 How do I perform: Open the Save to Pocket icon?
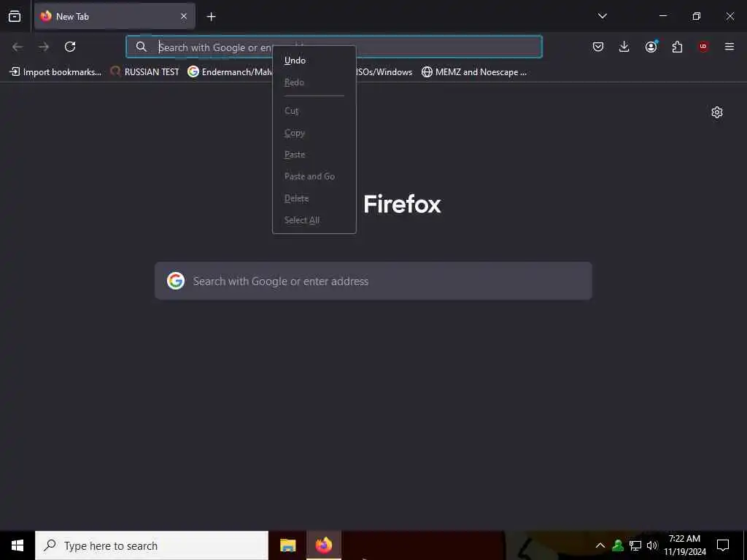pos(598,47)
